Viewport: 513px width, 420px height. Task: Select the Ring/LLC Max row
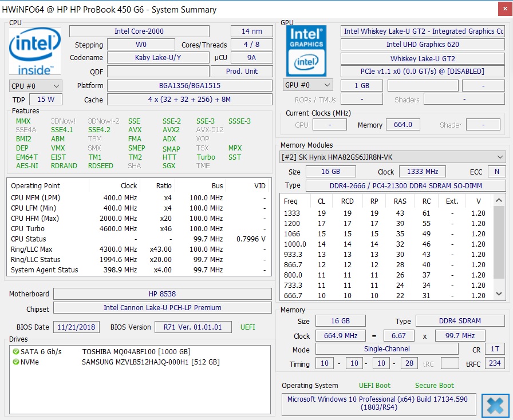[139, 249]
